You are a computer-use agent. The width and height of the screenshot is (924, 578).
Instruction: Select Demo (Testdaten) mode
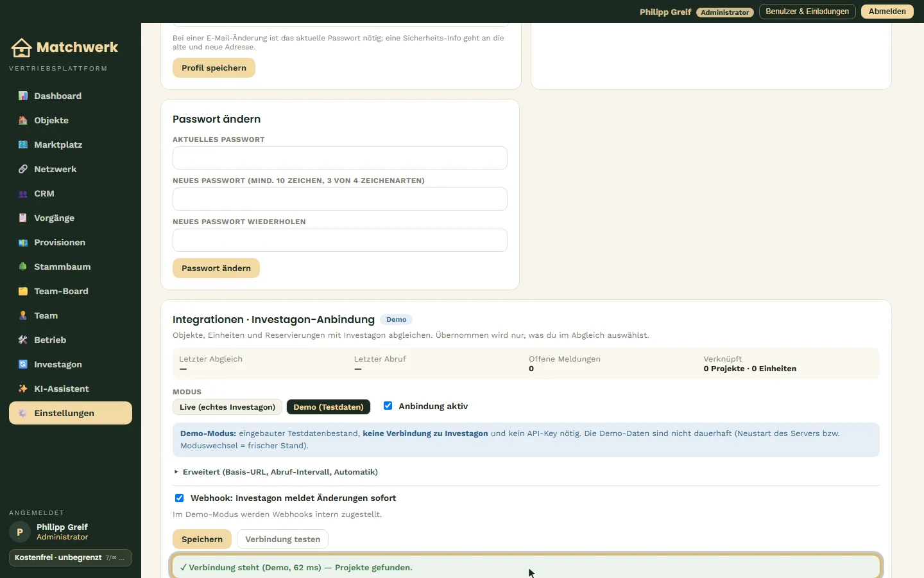(x=329, y=407)
